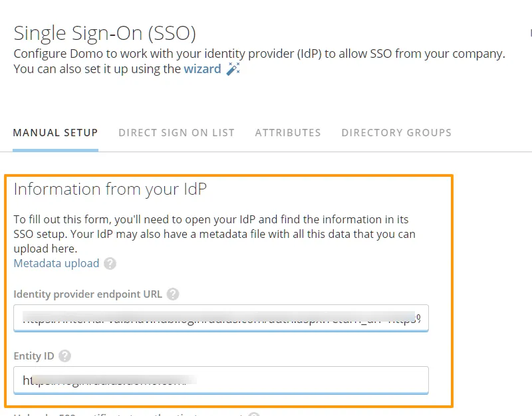This screenshot has height=416, width=532.
Task: Focus the Identity provider endpoint URL field
Action: pyautogui.click(x=221, y=318)
